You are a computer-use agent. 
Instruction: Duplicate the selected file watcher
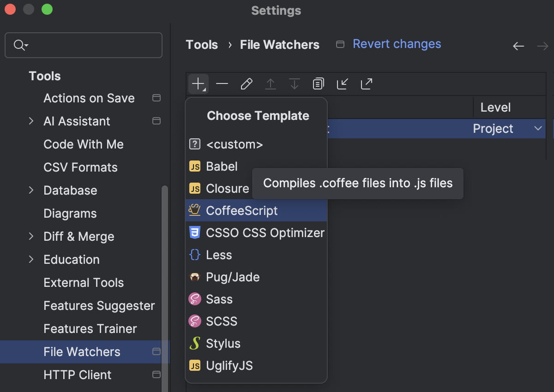point(318,83)
